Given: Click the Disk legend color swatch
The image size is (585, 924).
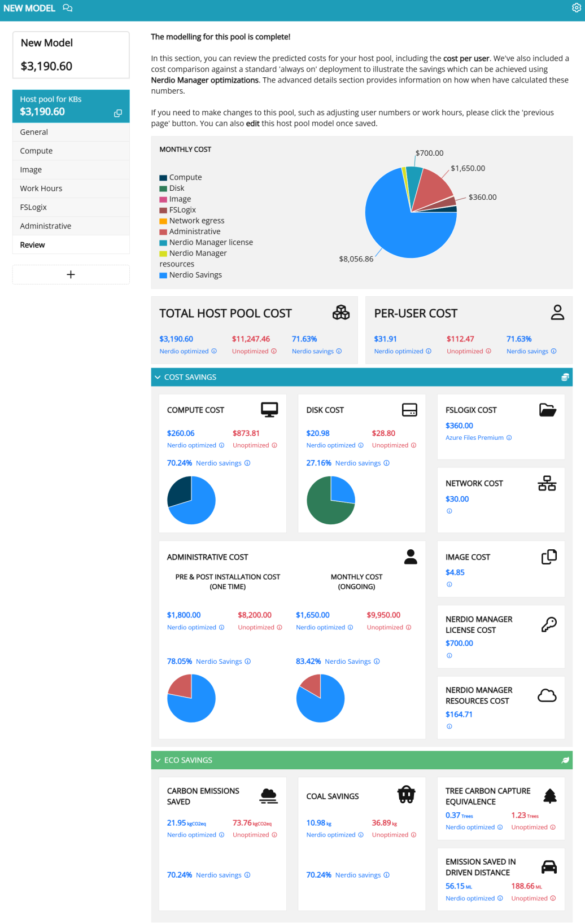Looking at the screenshot, I should pyautogui.click(x=163, y=189).
